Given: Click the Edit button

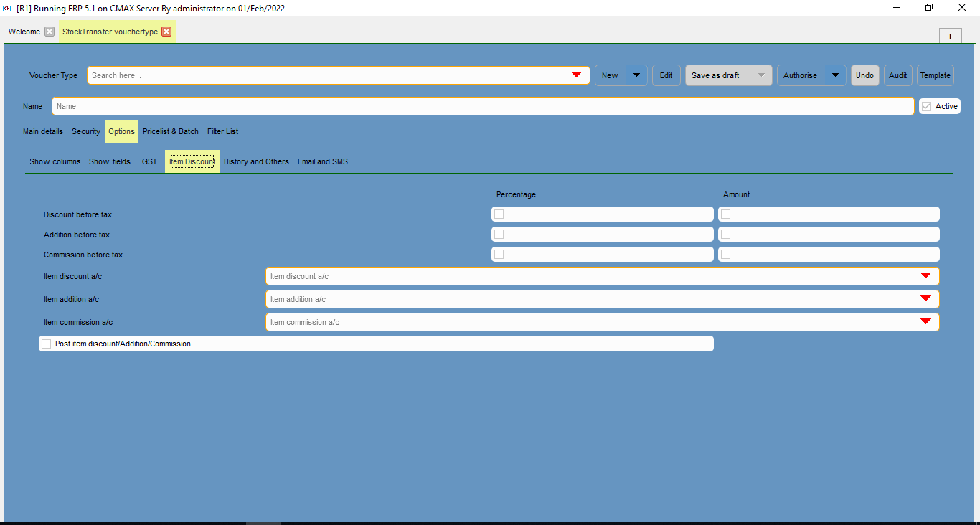Looking at the screenshot, I should coord(666,75).
